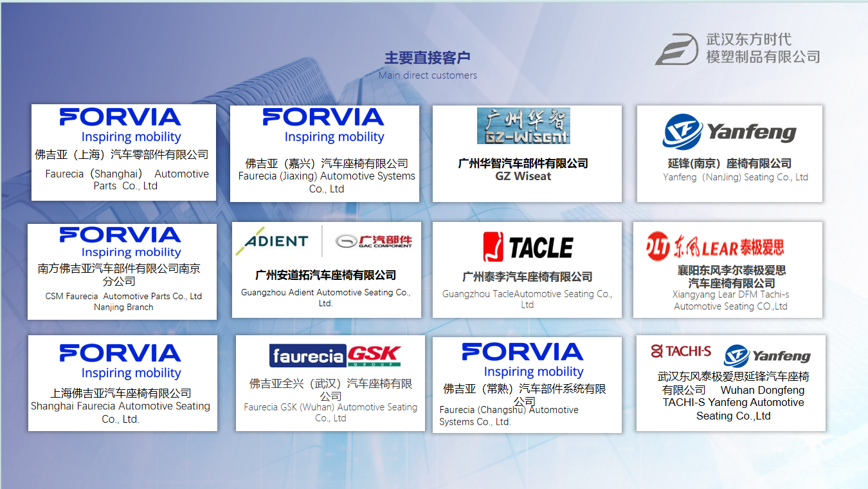This screenshot has width=868, height=489.
Task: Click the text 广州华智汽车部件有限公司
Action: (523, 163)
